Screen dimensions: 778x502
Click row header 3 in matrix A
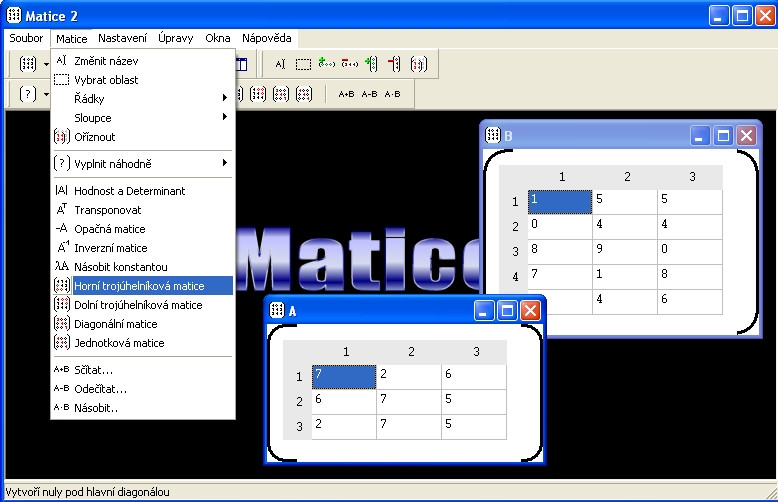[x=299, y=427]
